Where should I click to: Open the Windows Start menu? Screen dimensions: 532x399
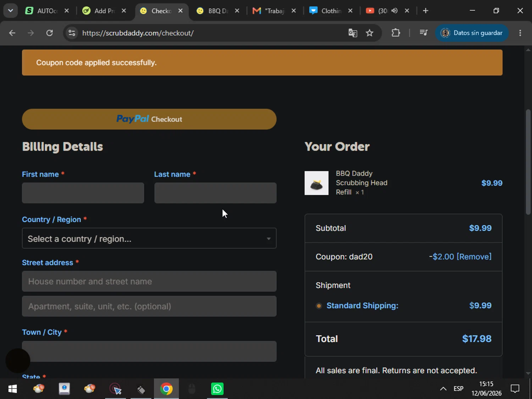tap(12, 389)
